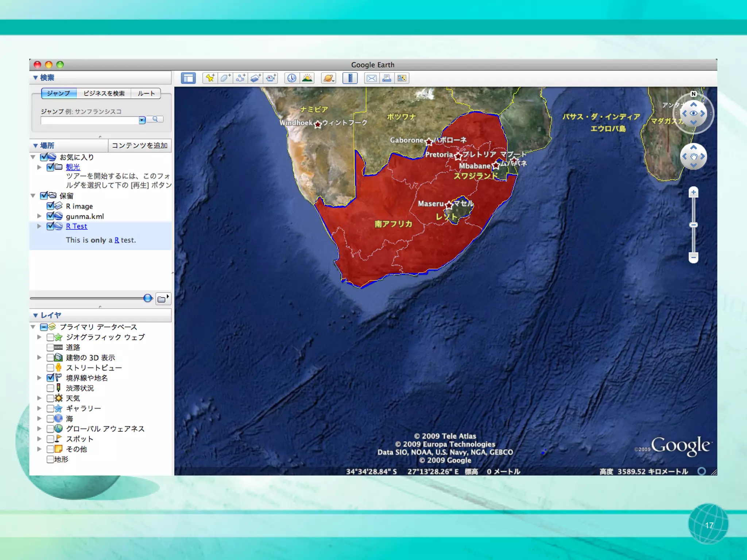This screenshot has height=560, width=747.
Task: Click the planet switch icon
Action: click(x=329, y=78)
